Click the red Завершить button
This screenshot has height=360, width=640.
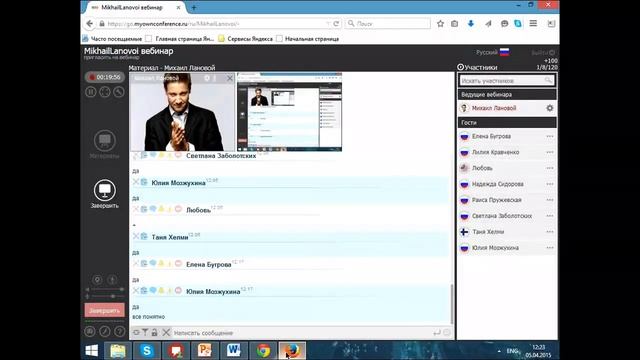pos(104,310)
